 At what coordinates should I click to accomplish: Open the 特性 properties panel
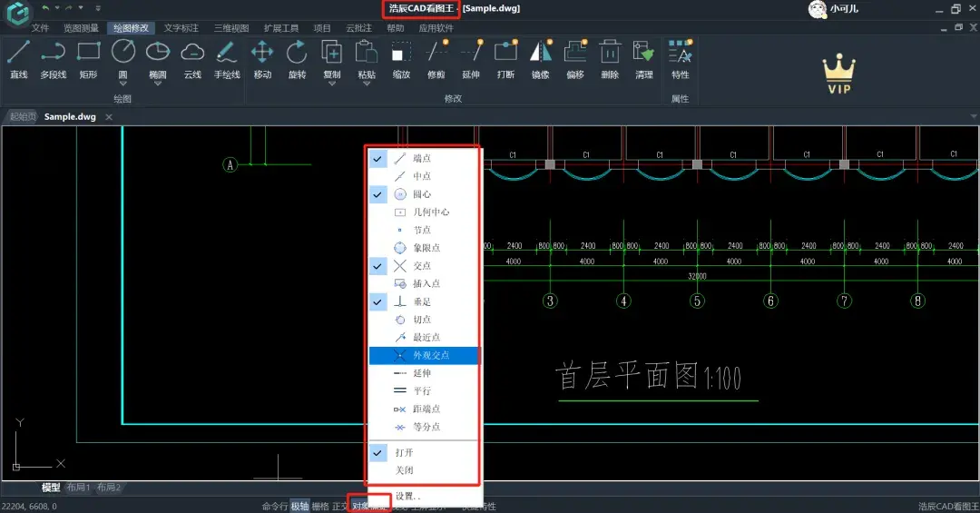pos(680,60)
